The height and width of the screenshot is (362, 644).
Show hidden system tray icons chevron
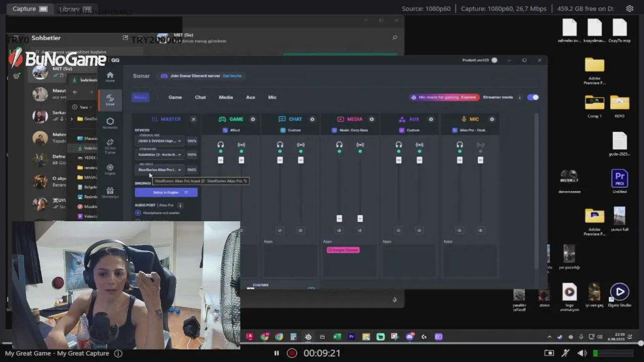tap(549, 337)
